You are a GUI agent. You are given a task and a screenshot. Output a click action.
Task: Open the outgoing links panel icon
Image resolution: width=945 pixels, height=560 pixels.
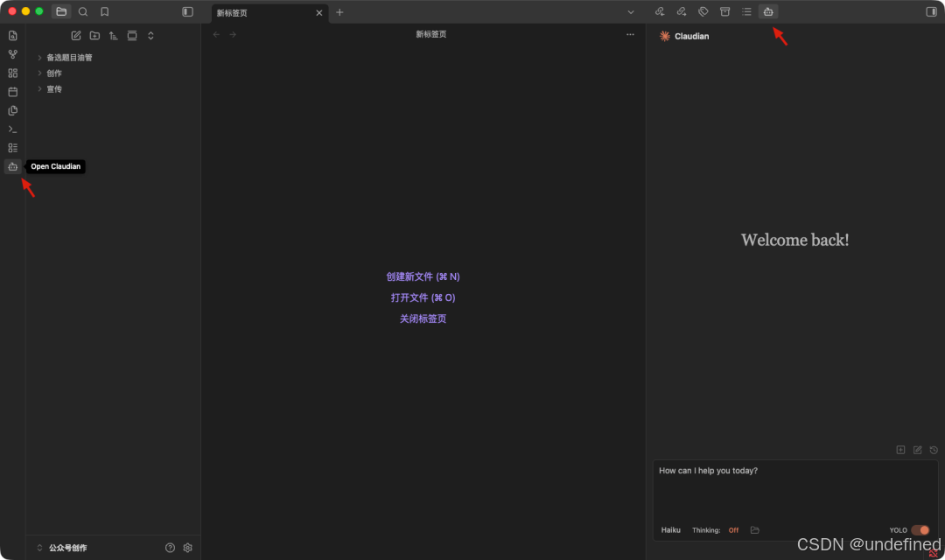[682, 11]
